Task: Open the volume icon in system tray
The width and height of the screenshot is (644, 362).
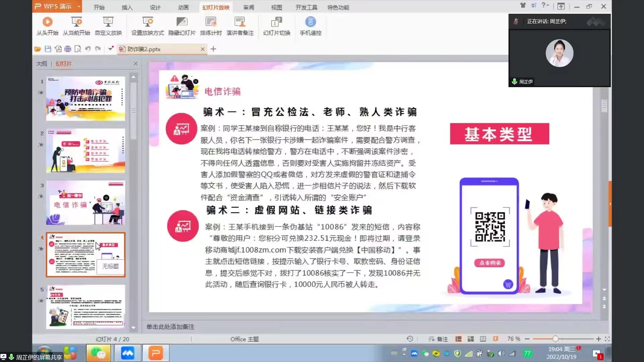Action: coord(501,354)
